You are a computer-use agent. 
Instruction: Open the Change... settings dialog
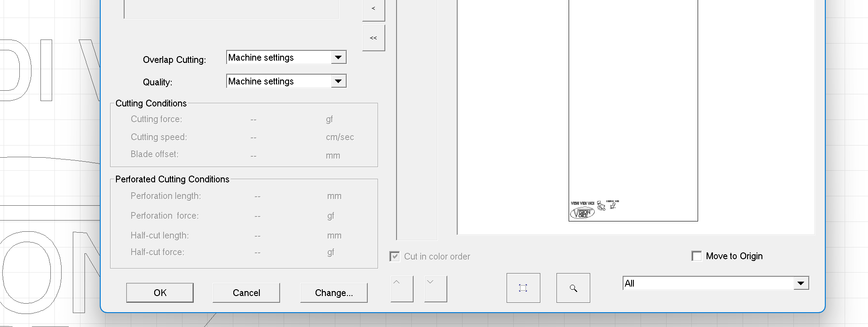click(334, 293)
